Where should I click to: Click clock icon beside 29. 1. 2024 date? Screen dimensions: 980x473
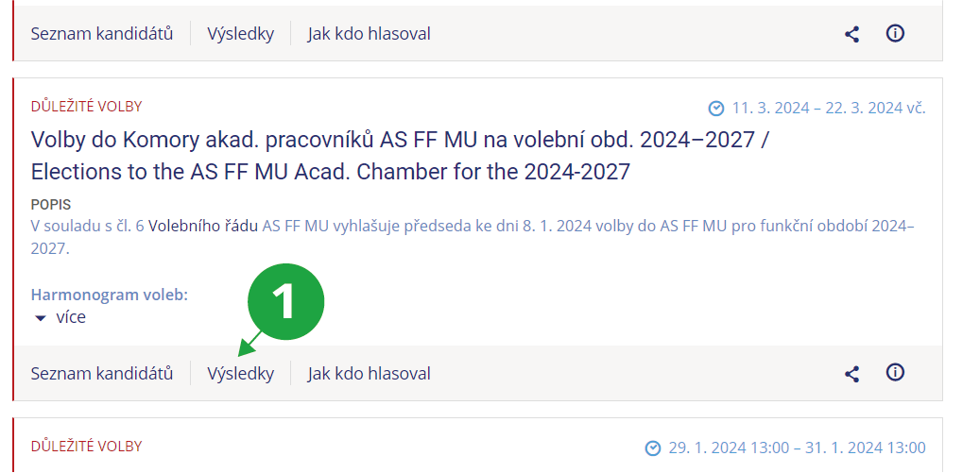point(652,448)
